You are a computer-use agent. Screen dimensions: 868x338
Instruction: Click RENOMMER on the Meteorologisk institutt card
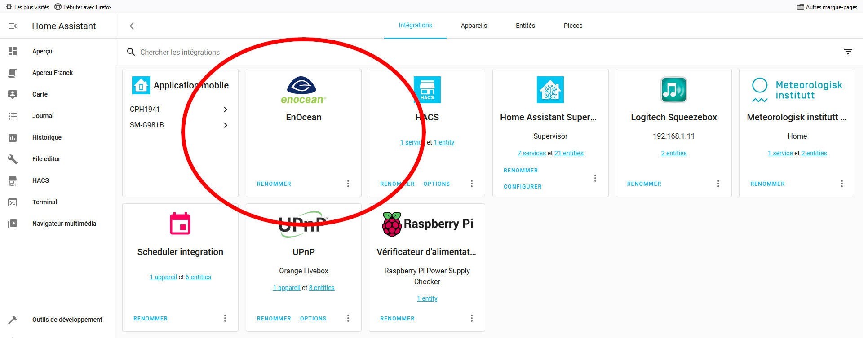(767, 184)
